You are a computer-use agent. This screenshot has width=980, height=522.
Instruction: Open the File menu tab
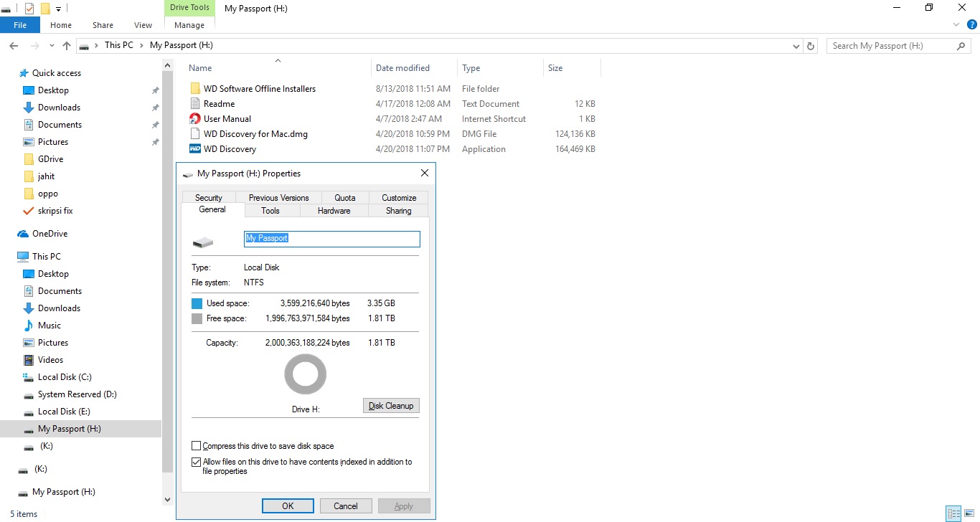click(20, 25)
